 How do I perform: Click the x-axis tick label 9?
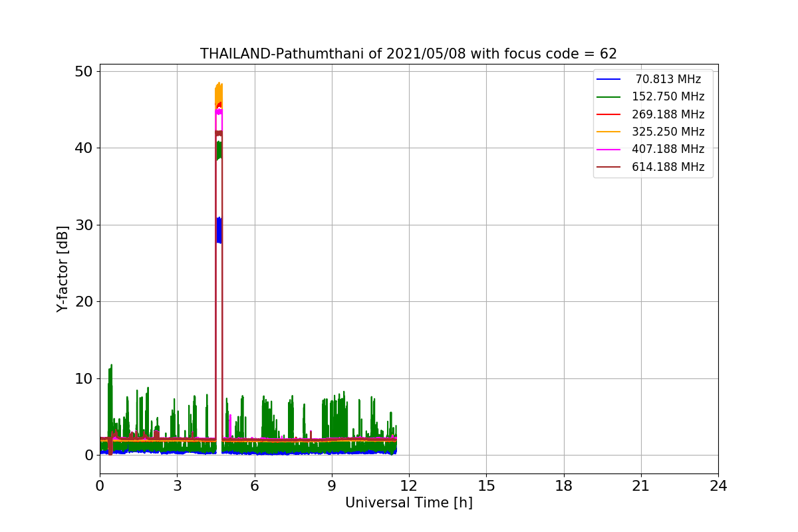332,486
